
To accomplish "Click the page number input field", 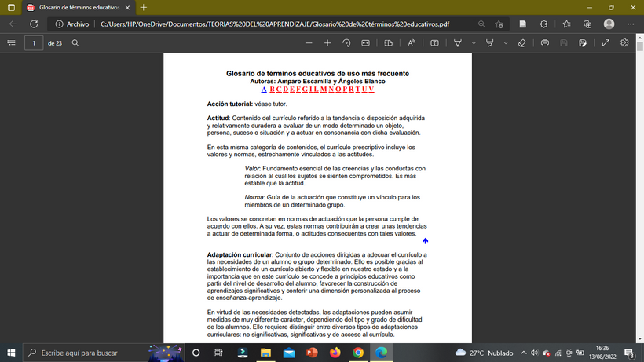I will (34, 42).
